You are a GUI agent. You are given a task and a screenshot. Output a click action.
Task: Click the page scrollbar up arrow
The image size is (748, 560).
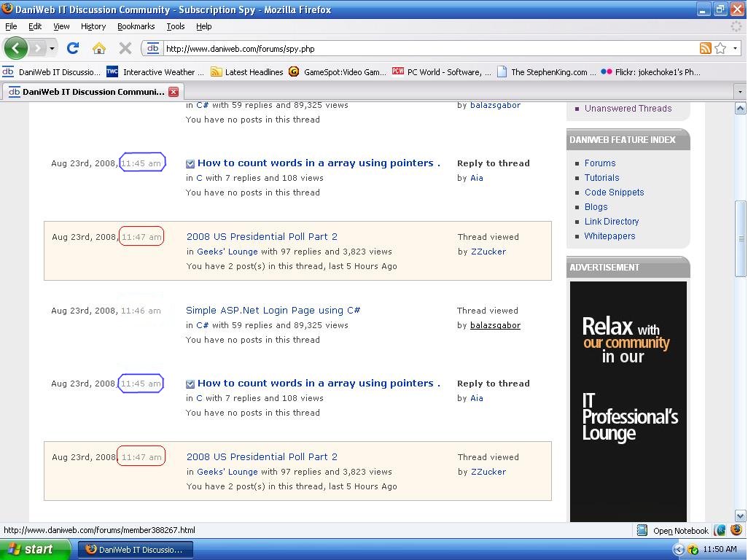pyautogui.click(x=740, y=108)
